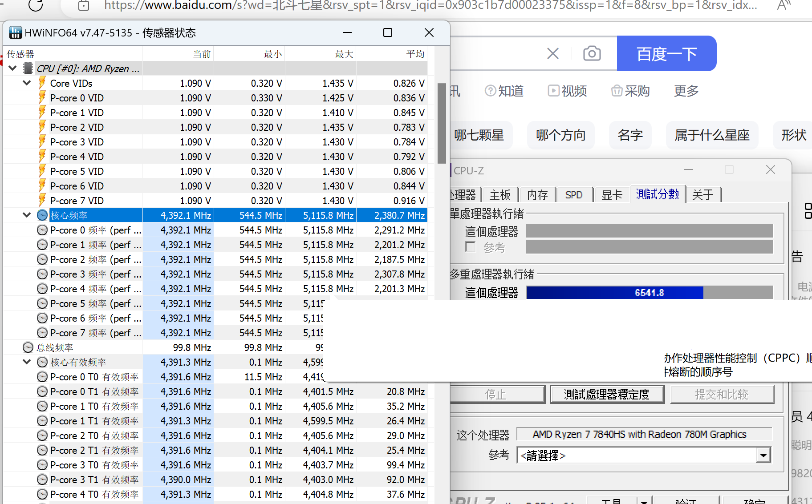Select the P-core 6 VID row
This screenshot has width=812, height=504.
pyautogui.click(x=216, y=186)
